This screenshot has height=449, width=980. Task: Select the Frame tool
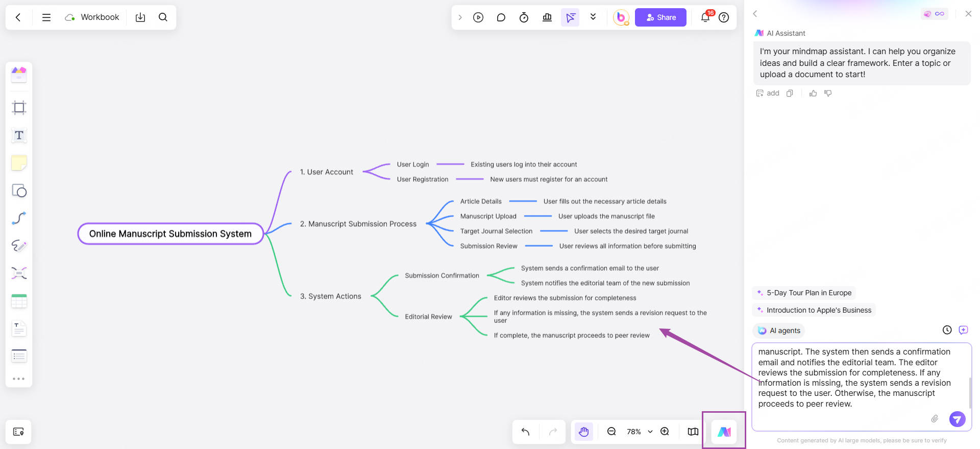click(19, 108)
